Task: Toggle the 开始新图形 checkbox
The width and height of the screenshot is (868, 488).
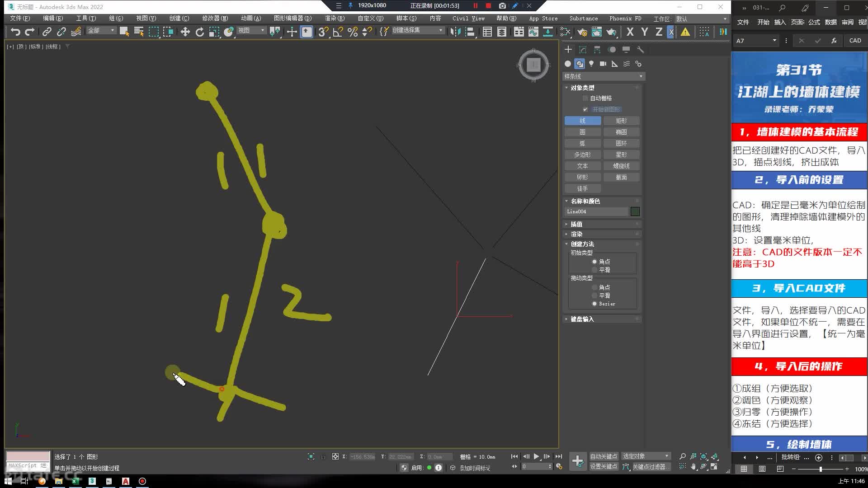Action: pos(585,109)
